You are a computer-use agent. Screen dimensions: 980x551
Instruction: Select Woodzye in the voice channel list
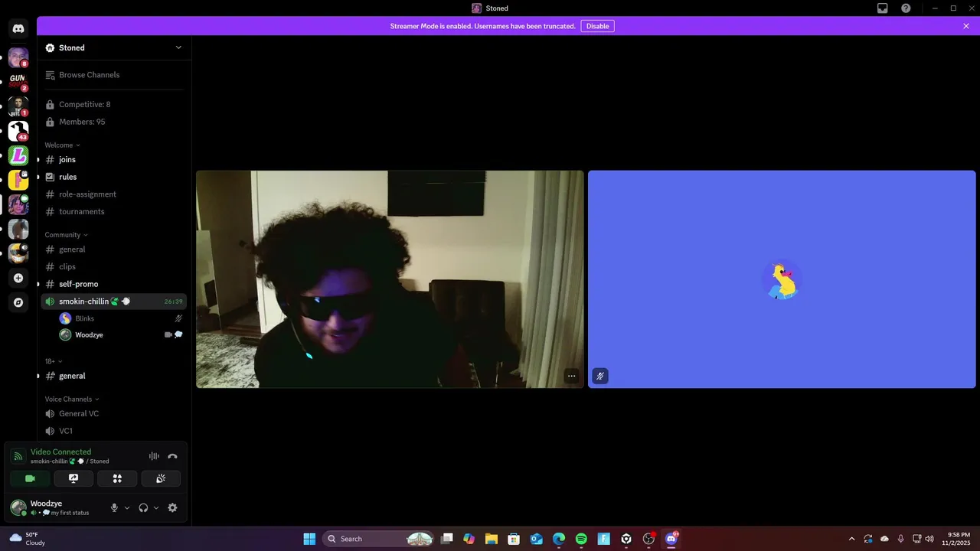click(x=121, y=334)
